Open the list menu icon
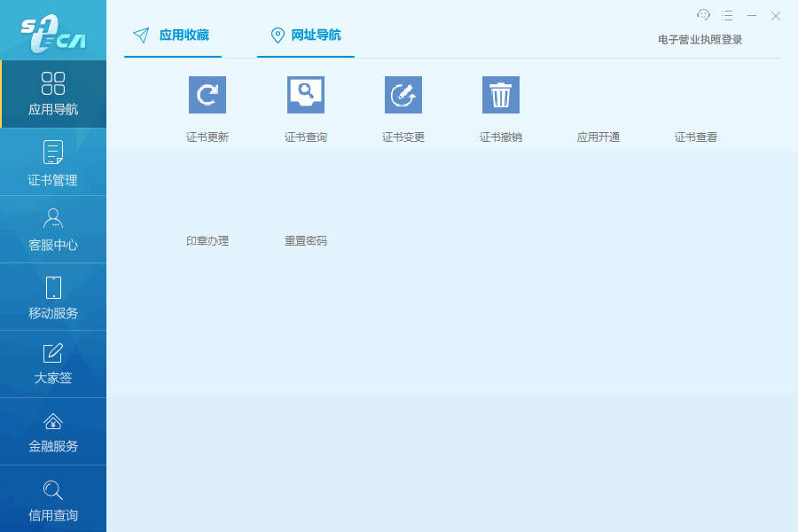Image resolution: width=798 pixels, height=532 pixels. tap(727, 16)
